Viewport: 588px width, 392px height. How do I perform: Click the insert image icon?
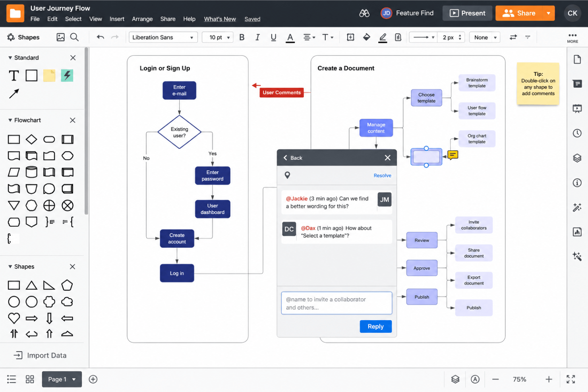60,37
